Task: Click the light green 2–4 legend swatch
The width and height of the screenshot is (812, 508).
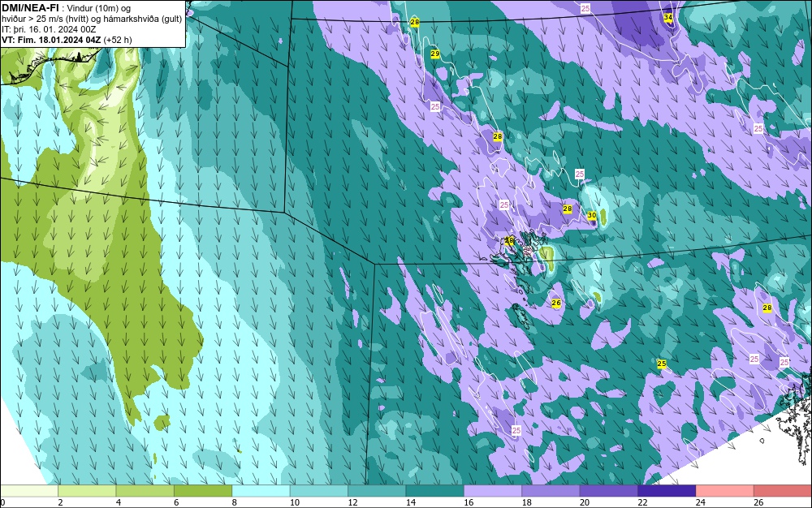Action: click(87, 491)
